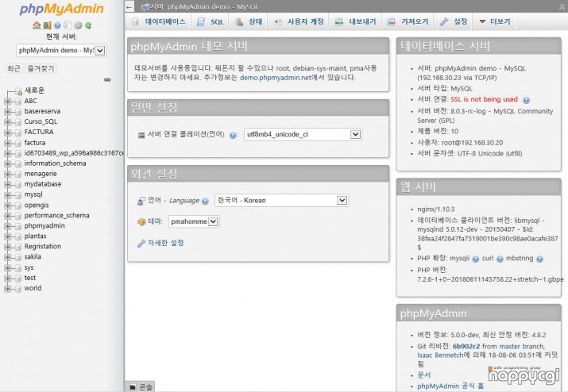Open the Language dropdown showing 한국어 - Korean
The image size is (568, 392).
282,201
